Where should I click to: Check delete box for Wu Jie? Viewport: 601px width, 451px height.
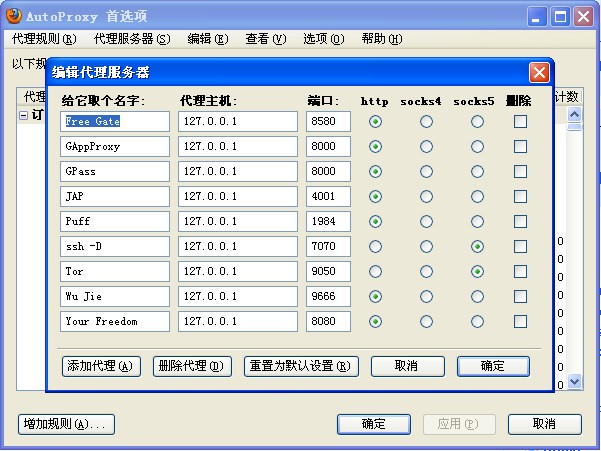click(x=520, y=296)
